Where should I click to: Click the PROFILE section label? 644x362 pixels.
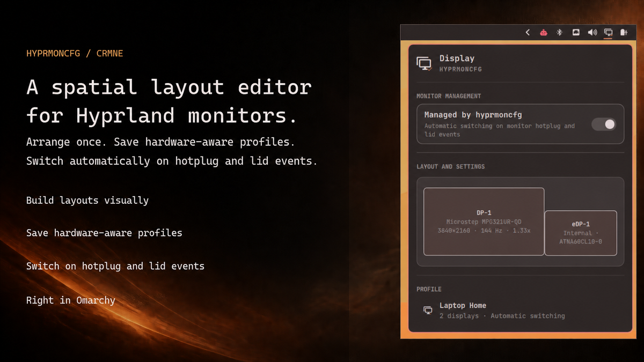[429, 289]
